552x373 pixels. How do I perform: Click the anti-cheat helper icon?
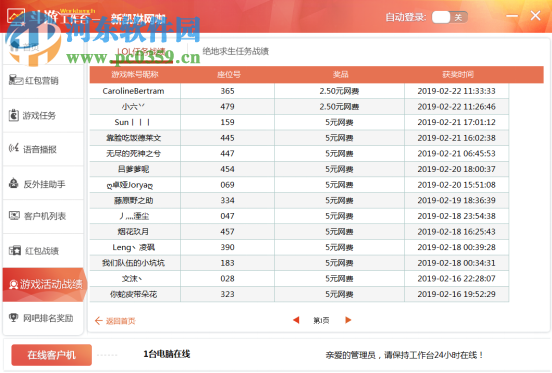(x=14, y=183)
